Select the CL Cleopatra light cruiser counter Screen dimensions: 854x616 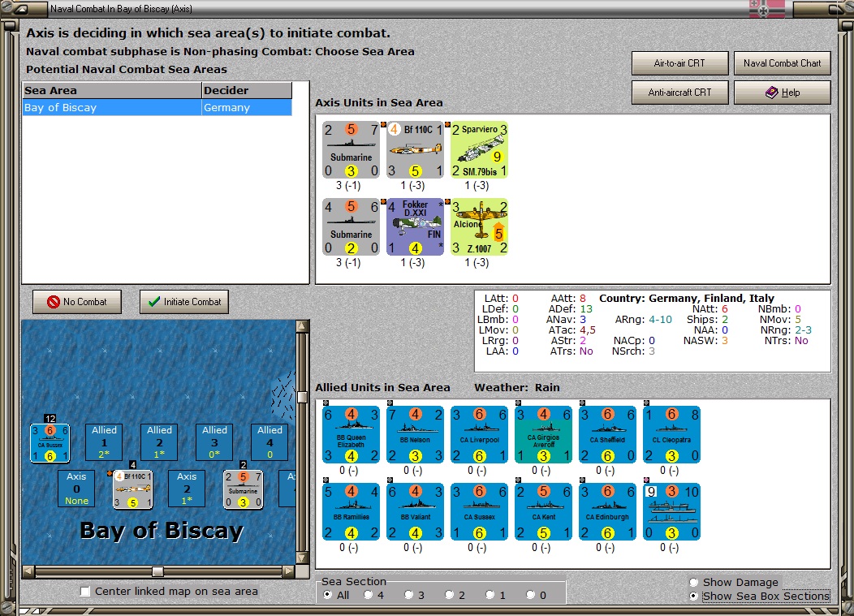click(671, 435)
